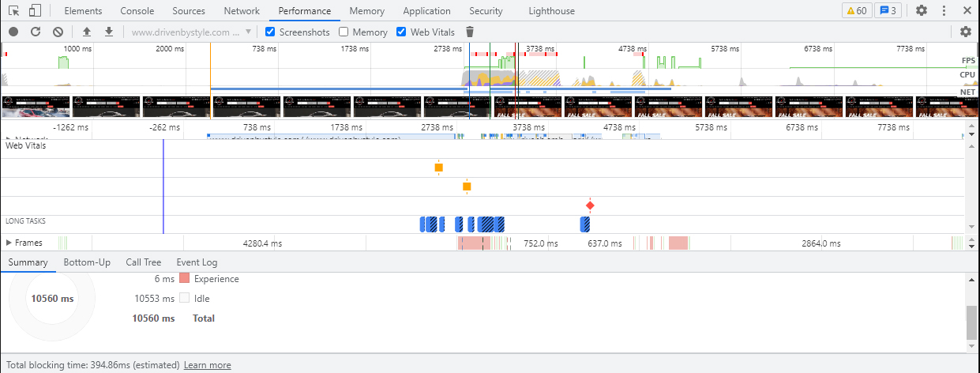Disable the Web Vitals checkbox
Viewport: 980px width, 373px height.
(x=401, y=32)
